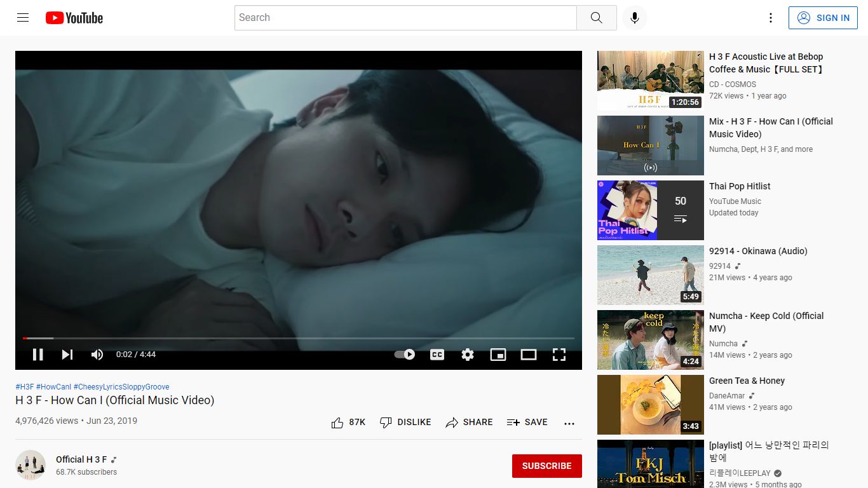Click the 4,976,426 views count
The image size is (868, 488).
pyautogui.click(x=46, y=421)
